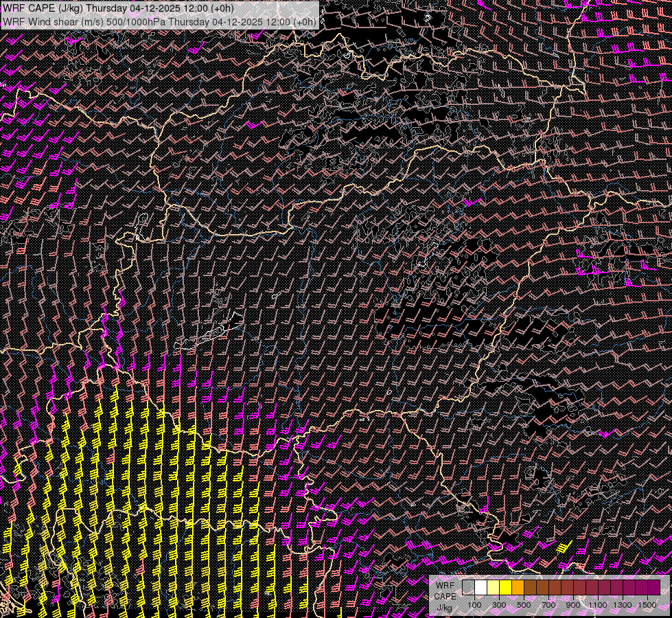Select the 300 label on the legend

point(499,605)
